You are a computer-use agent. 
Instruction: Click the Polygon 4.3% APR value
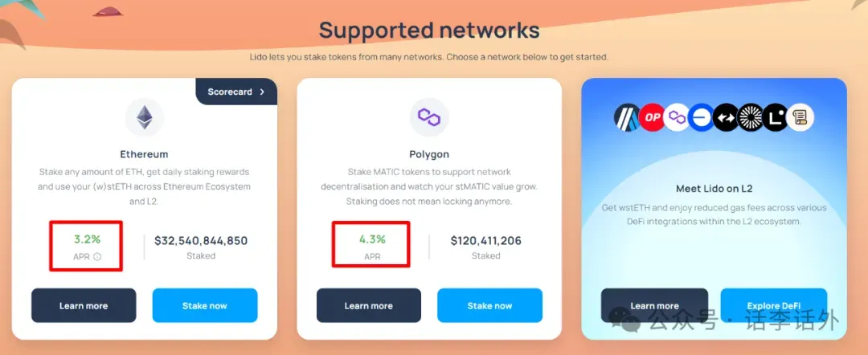[x=372, y=240]
